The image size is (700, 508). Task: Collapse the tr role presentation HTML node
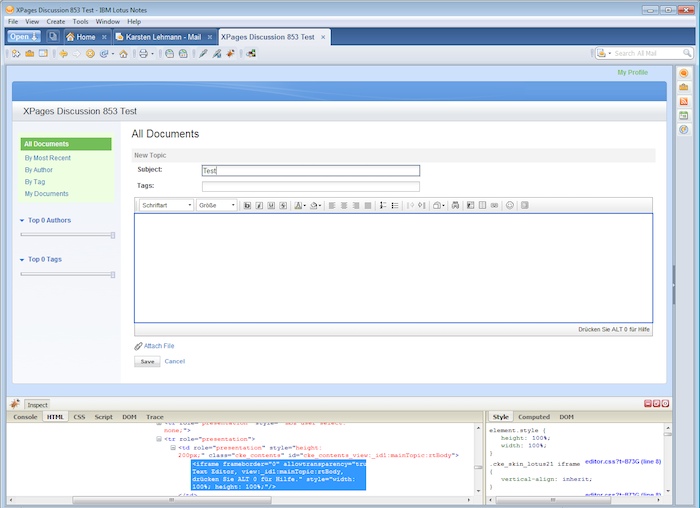[158, 439]
